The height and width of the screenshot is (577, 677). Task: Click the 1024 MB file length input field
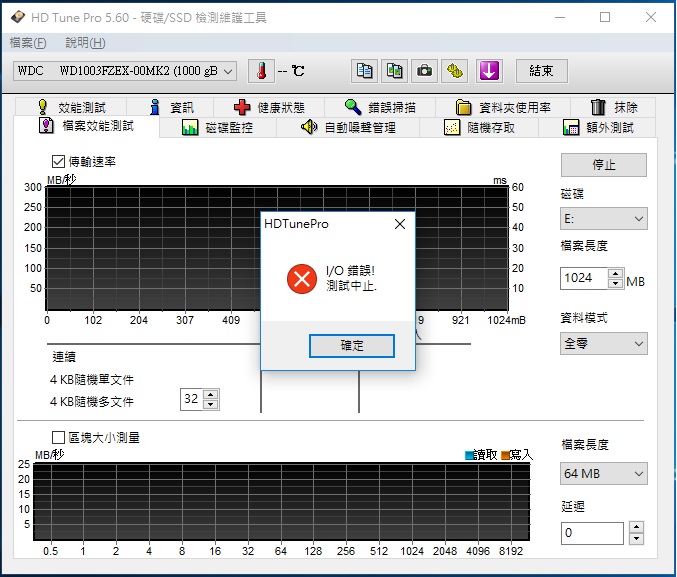coord(584,278)
